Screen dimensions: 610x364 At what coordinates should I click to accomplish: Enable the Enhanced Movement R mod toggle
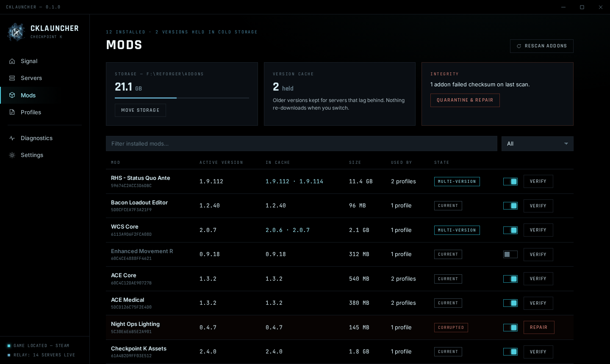point(510,254)
